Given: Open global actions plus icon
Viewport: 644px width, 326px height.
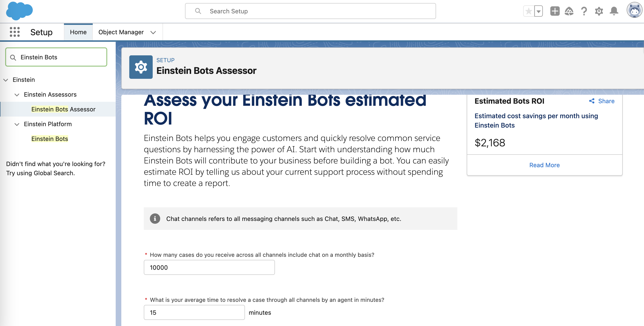Looking at the screenshot, I should (x=555, y=11).
